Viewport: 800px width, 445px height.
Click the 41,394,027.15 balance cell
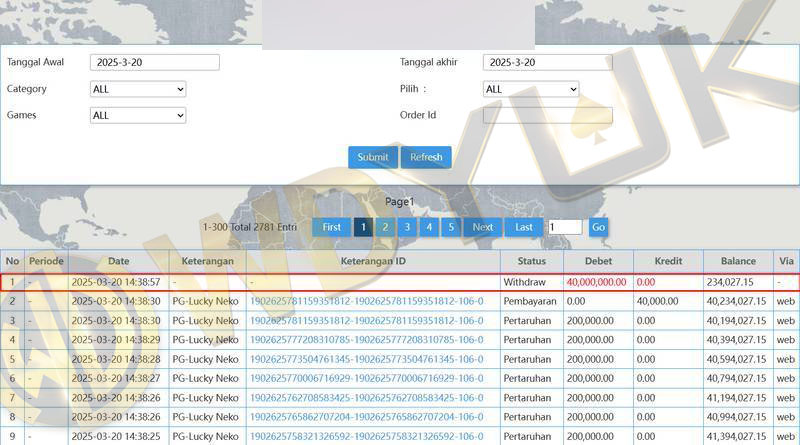[736, 437]
